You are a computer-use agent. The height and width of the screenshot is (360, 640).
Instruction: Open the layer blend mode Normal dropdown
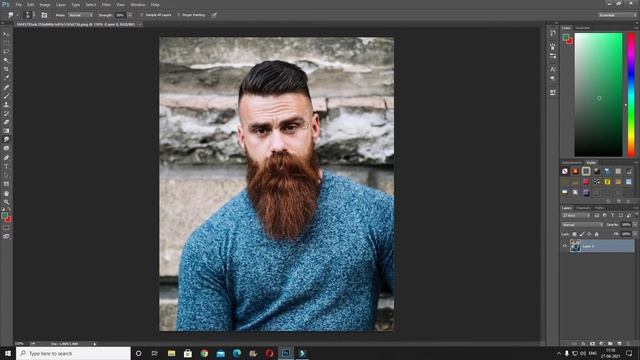[582, 225]
